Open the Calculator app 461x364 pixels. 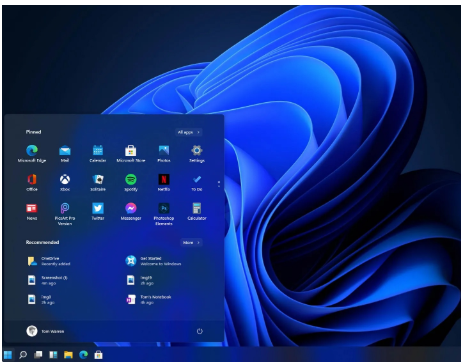pos(197,211)
